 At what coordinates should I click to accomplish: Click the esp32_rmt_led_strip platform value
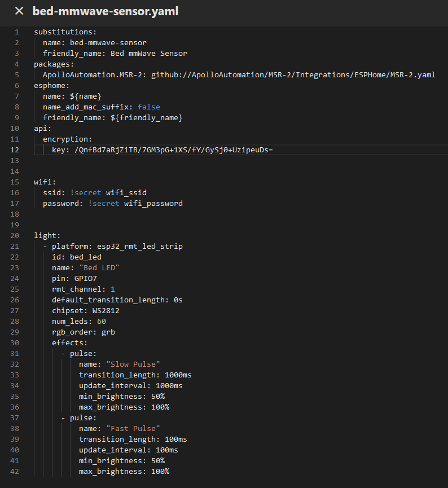pos(139,246)
